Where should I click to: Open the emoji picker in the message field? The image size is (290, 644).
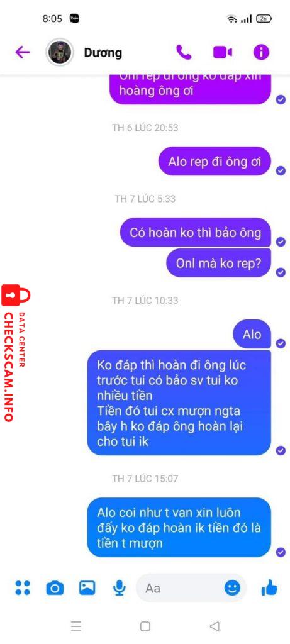[x=232, y=588]
